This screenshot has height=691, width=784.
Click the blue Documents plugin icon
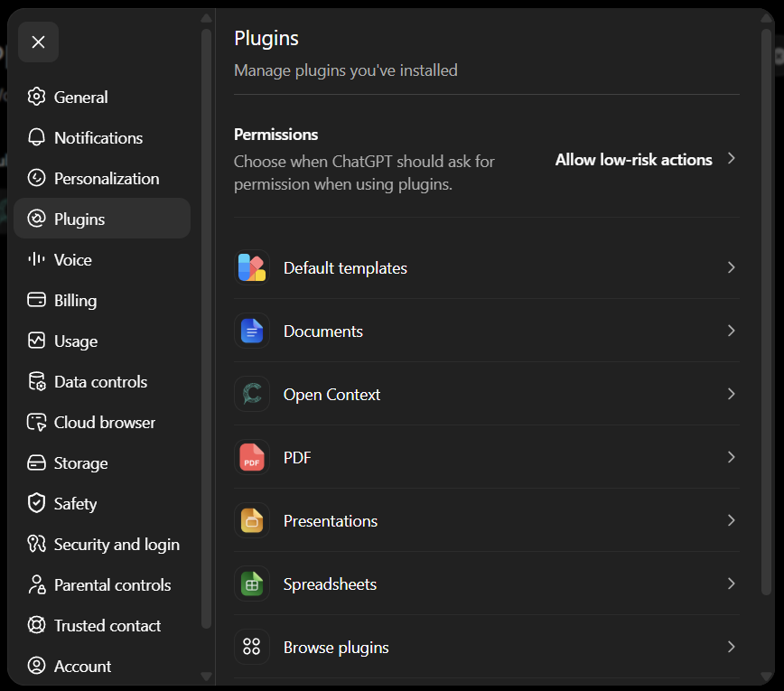coord(252,331)
